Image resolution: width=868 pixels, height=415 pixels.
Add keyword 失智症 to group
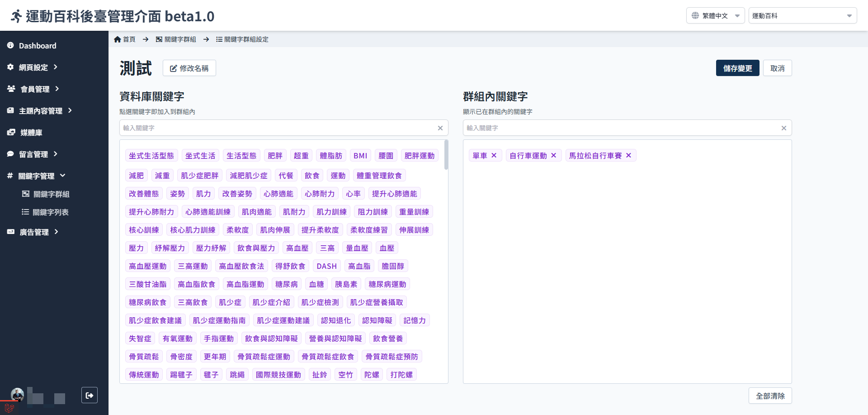(x=140, y=338)
